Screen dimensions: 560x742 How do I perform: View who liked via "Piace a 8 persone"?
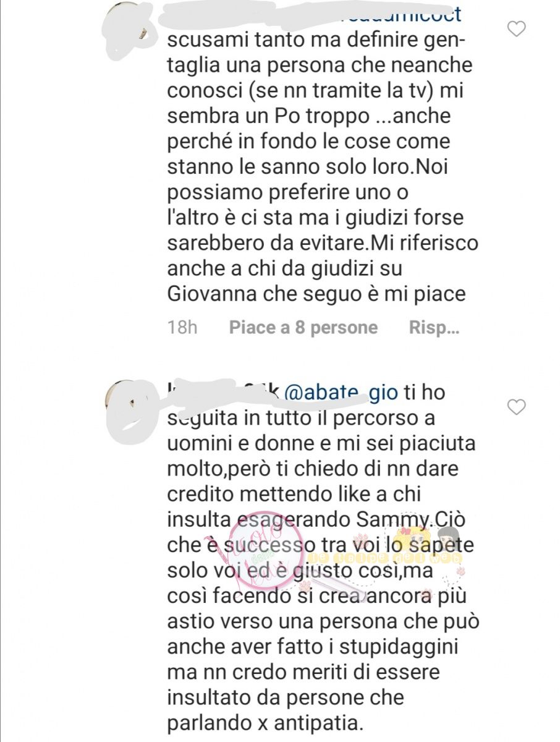click(303, 328)
